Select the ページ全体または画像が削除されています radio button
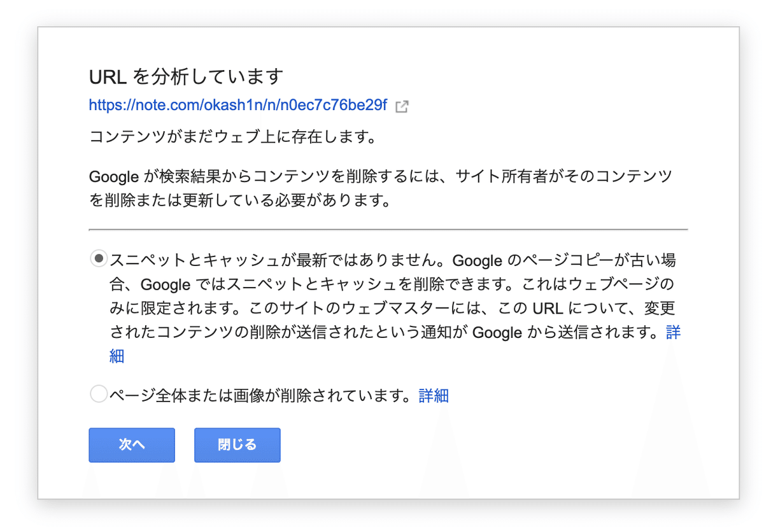Image resolution: width=764 pixels, height=532 pixels. tap(99, 394)
